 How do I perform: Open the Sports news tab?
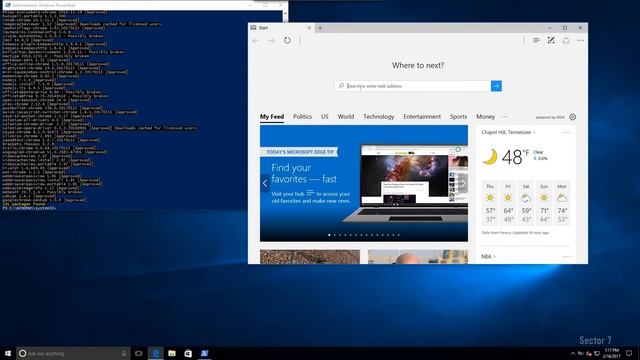click(458, 117)
